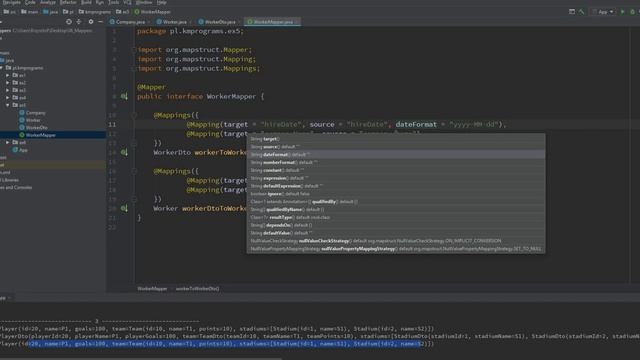This screenshot has height=360, width=640.
Task: Click the 'kmprograms' breadcrumb in navigation bar
Action: (x=95, y=12)
